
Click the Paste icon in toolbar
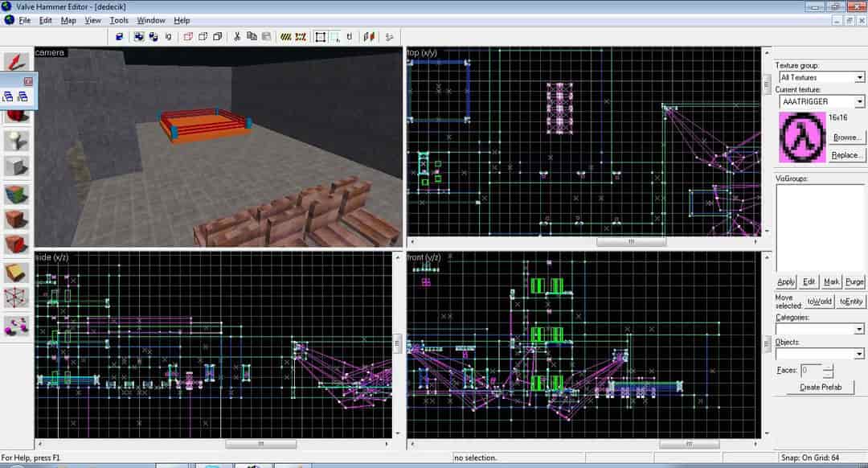coord(266,36)
